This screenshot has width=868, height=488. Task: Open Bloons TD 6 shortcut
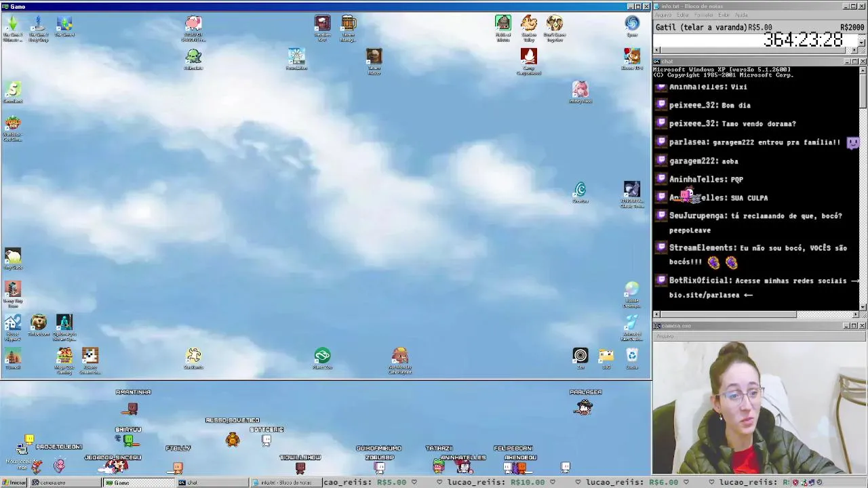pos(632,59)
